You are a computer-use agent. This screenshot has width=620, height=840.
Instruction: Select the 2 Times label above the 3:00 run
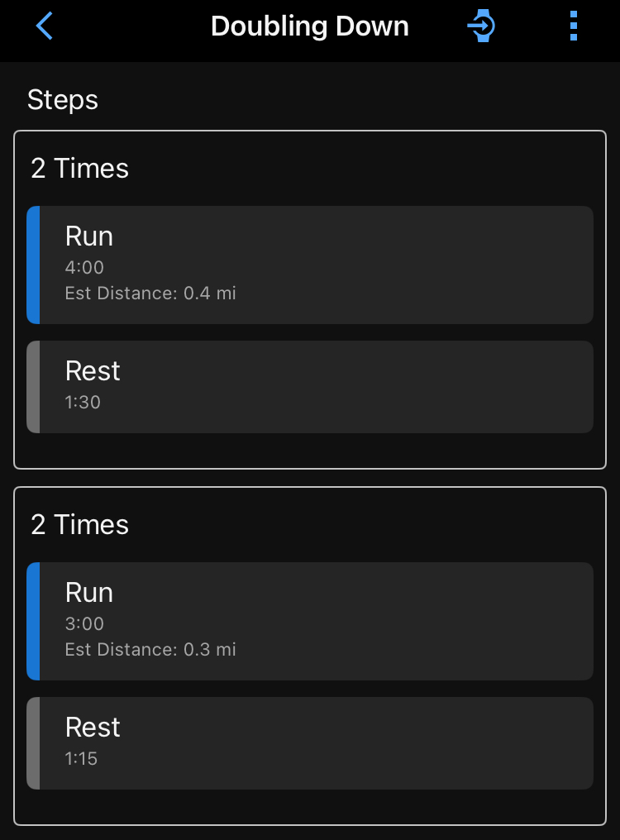coord(80,525)
